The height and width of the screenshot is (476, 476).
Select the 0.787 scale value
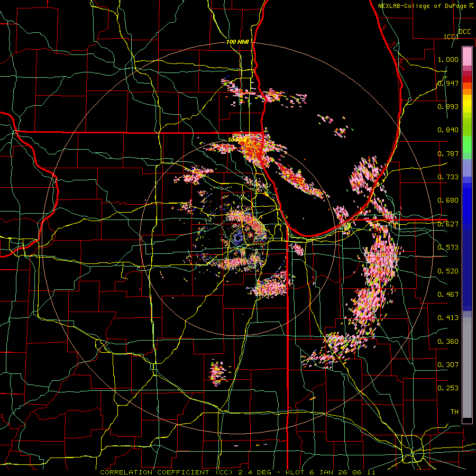point(448,153)
